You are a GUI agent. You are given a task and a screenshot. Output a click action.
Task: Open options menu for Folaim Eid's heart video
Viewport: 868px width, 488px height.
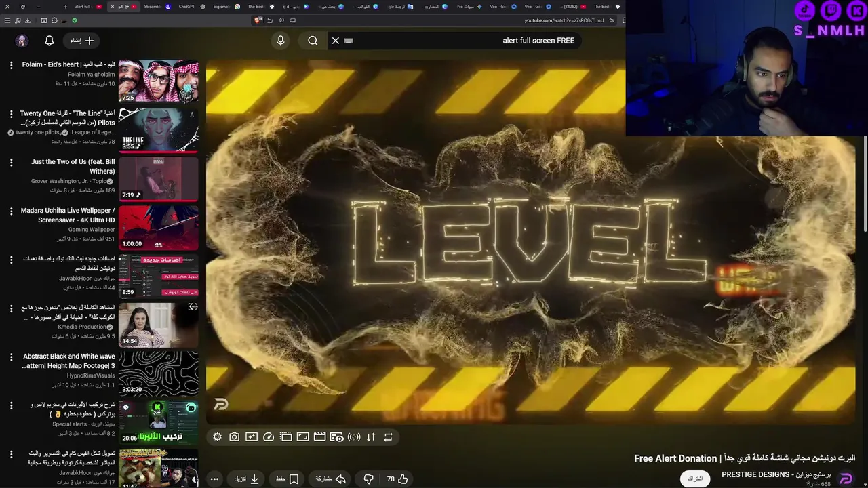click(11, 65)
